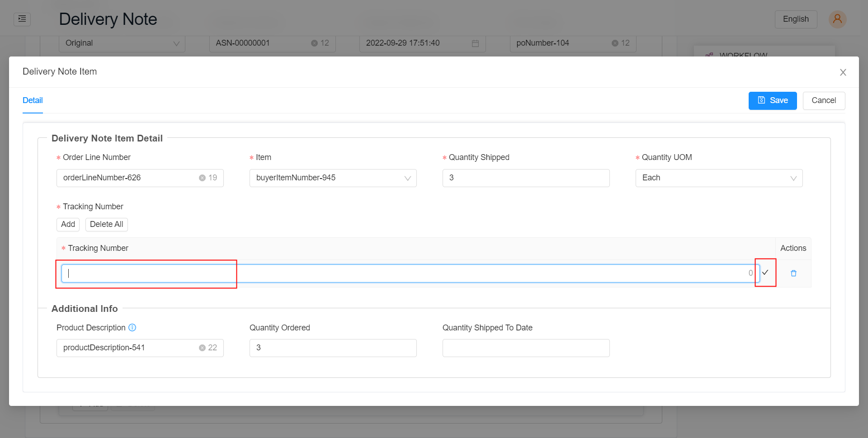Delete tracking number row via trash icon
This screenshot has width=868, height=438.
[793, 273]
